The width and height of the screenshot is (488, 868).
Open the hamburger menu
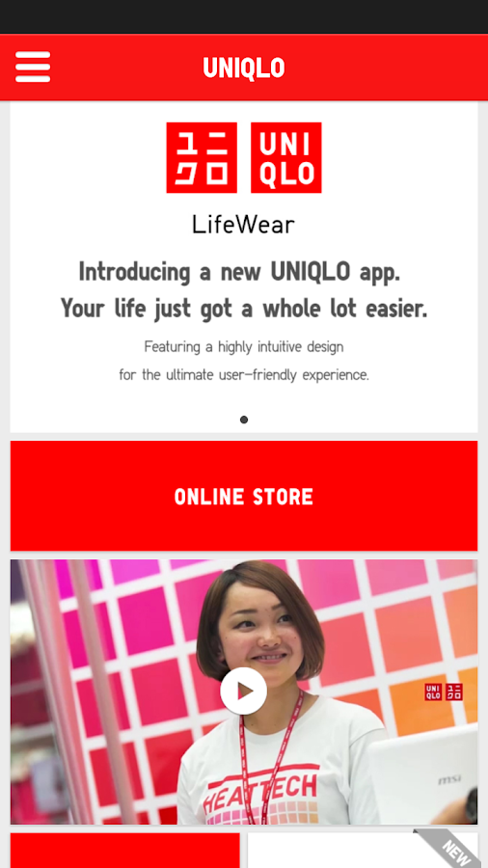pos(33,67)
